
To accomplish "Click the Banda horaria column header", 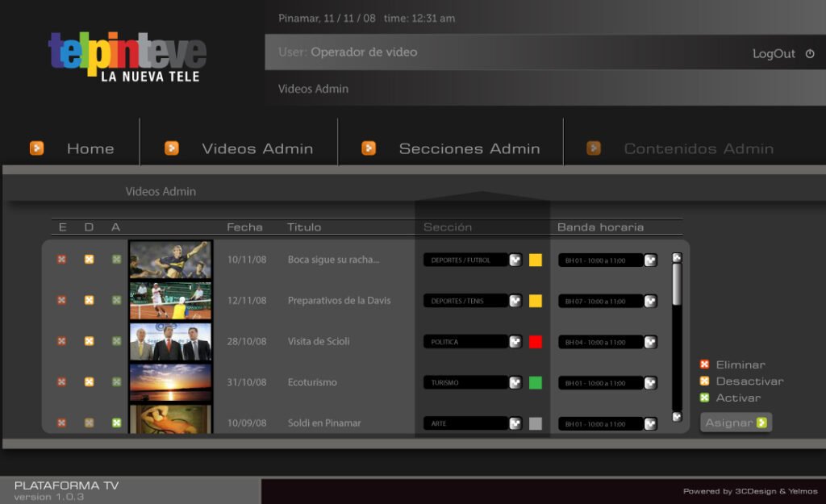I will 600,227.
